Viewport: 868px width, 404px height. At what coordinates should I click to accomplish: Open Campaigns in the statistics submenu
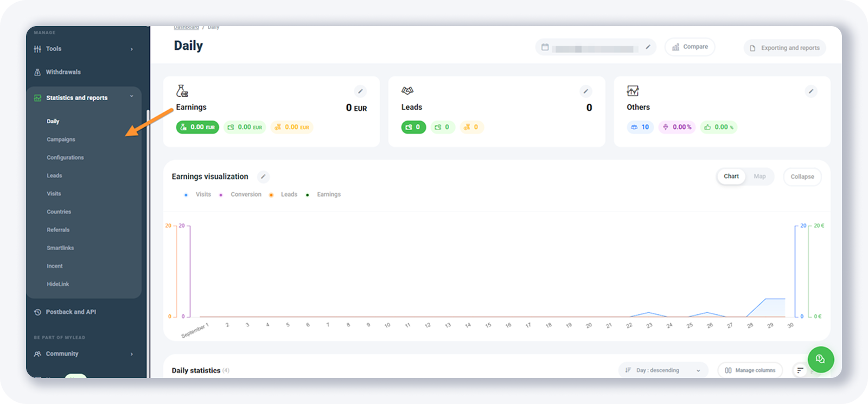(61, 140)
